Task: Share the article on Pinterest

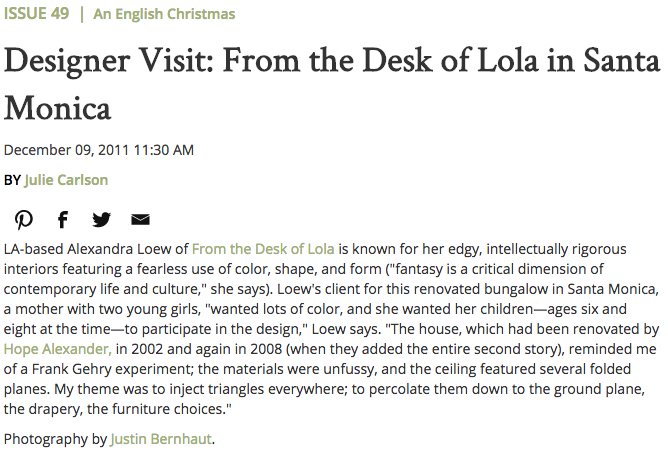Action: point(23,220)
